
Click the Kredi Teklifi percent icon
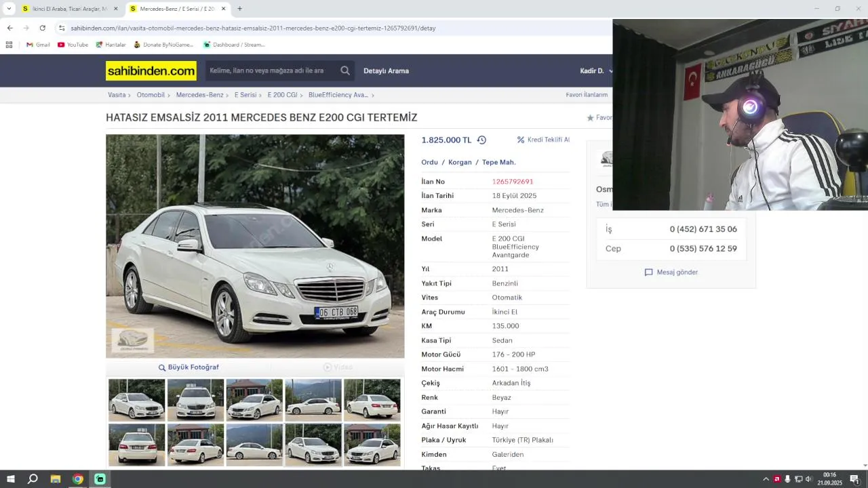[x=521, y=140]
